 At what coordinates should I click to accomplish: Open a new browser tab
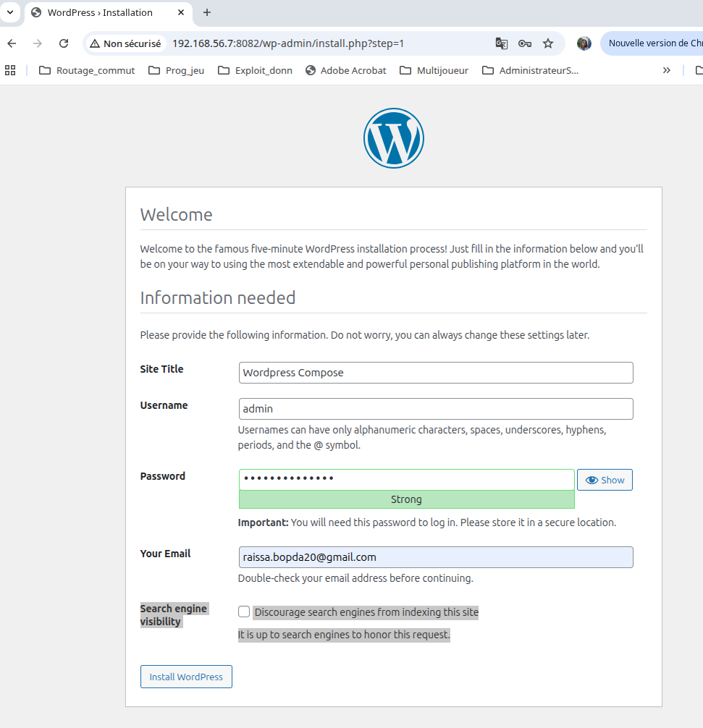pos(206,12)
